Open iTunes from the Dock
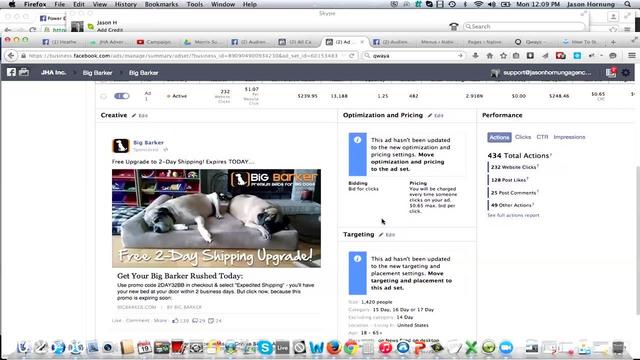The image size is (640, 360). 385,348
